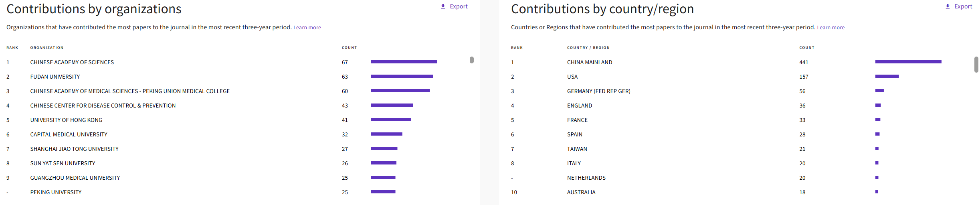980x205 pixels.
Task: Click the count 63 for Fudan University
Action: [345, 77]
